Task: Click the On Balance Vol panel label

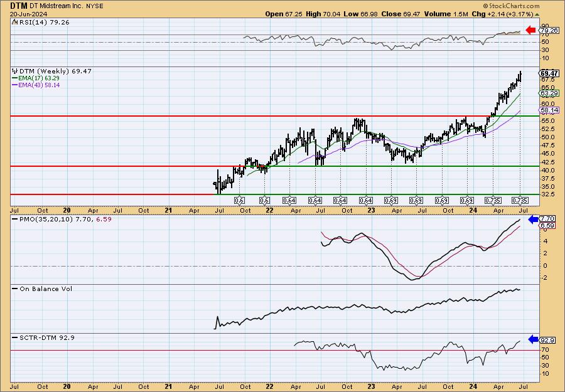Action: tap(46, 289)
